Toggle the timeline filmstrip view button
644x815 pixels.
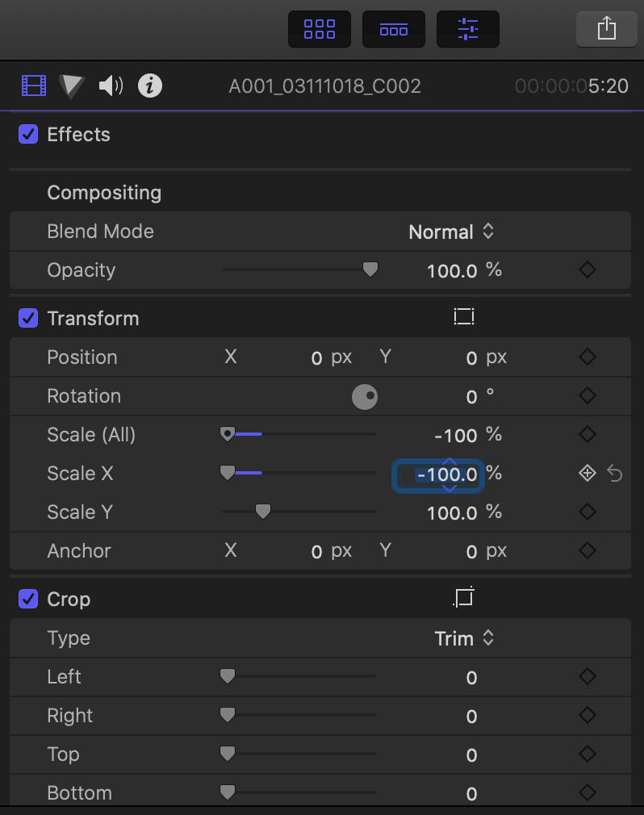coord(394,29)
